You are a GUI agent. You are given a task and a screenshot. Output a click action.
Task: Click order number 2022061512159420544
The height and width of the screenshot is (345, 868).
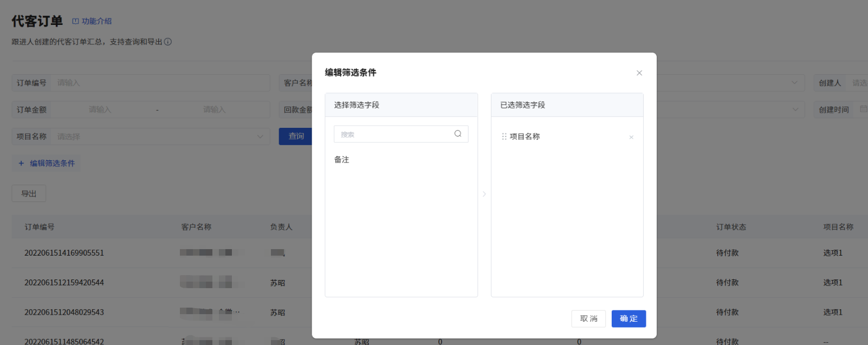64,283
